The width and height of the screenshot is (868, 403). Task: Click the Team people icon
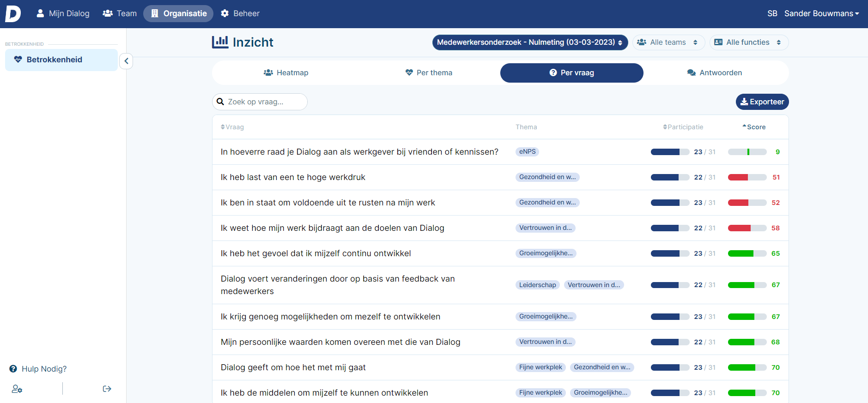[108, 13]
